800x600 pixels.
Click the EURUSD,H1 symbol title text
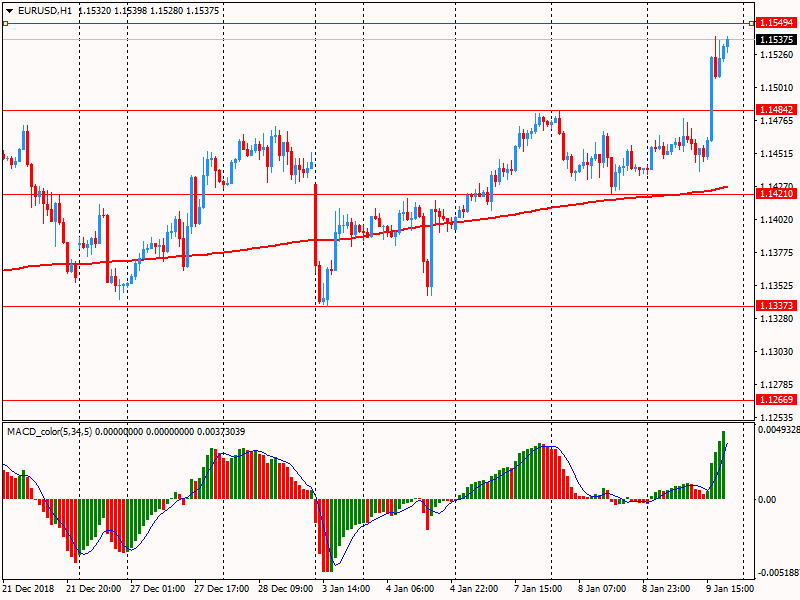coord(45,11)
